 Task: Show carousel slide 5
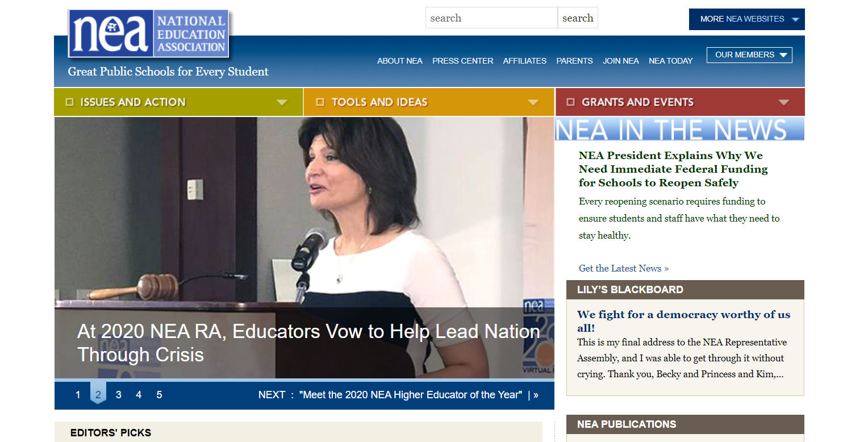[159, 395]
